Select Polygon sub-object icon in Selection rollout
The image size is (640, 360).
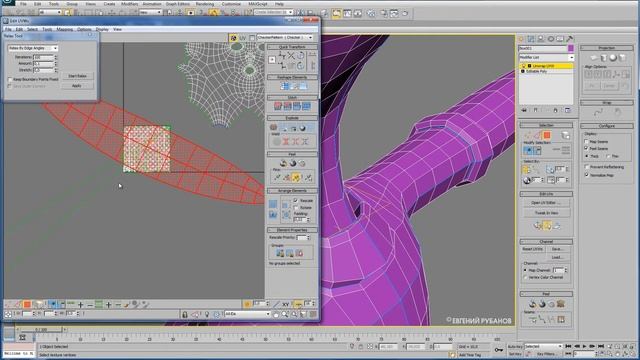(547, 135)
